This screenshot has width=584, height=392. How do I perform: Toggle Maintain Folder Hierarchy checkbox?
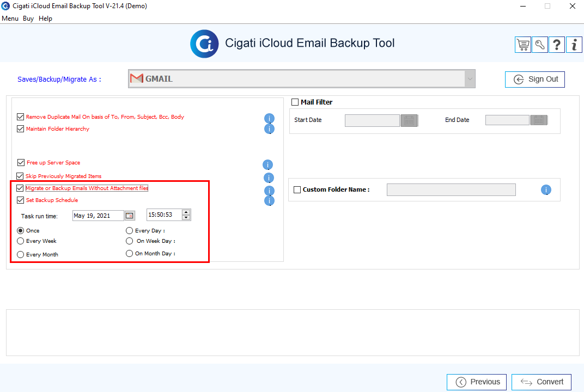(x=21, y=129)
